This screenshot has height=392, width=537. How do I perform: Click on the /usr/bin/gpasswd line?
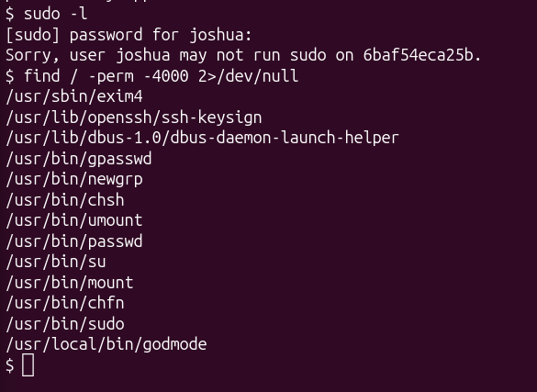click(79, 159)
